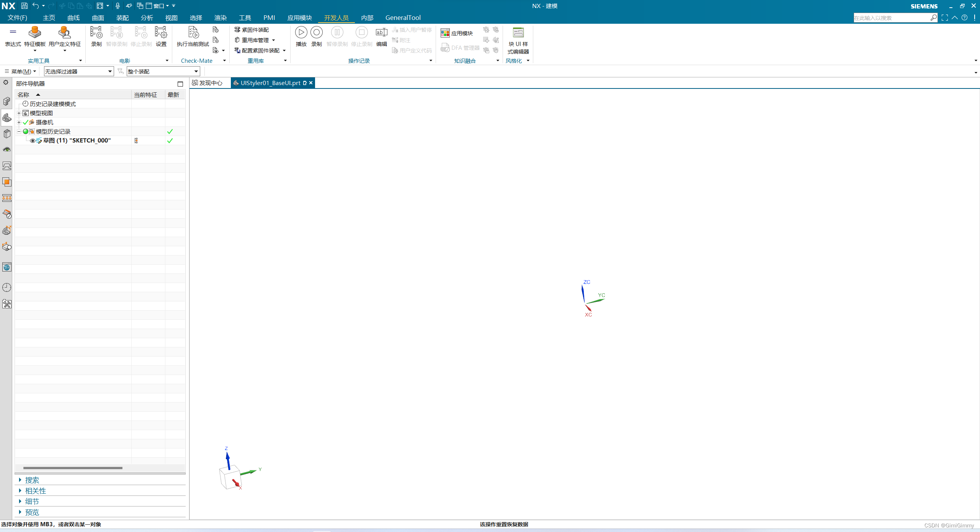Open the web browser globe sidebar icon
This screenshot has height=532, width=980.
point(7,267)
